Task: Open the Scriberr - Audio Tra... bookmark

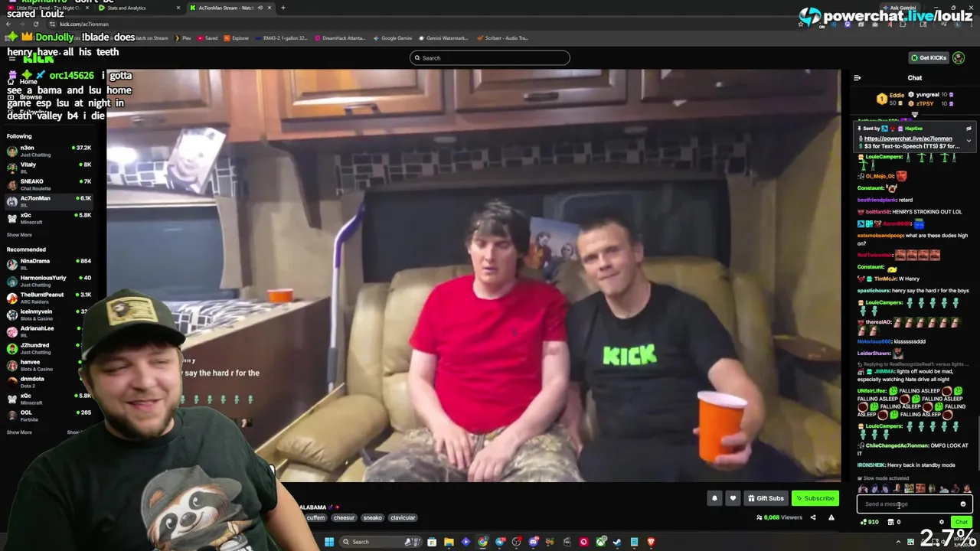Action: [x=502, y=37]
